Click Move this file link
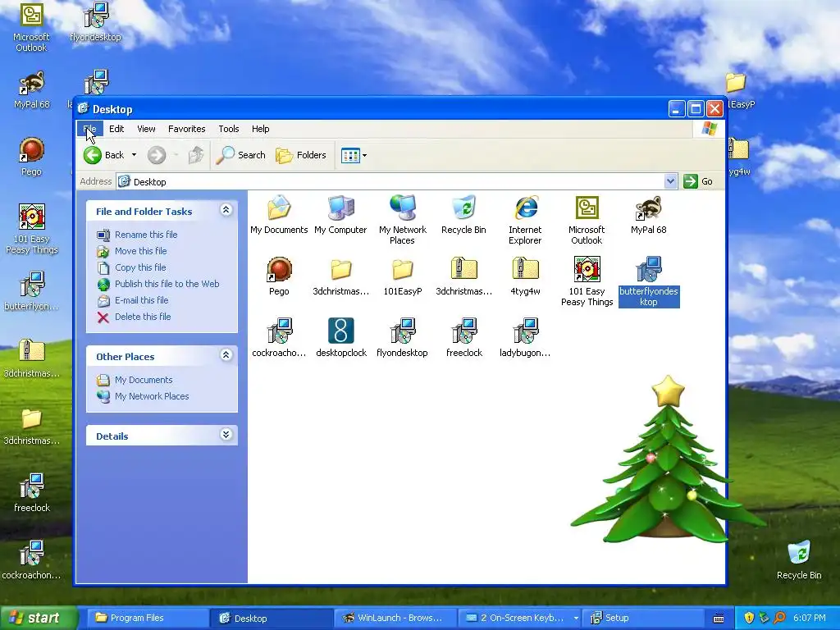Screen dimensions: 840x630 click(x=140, y=251)
